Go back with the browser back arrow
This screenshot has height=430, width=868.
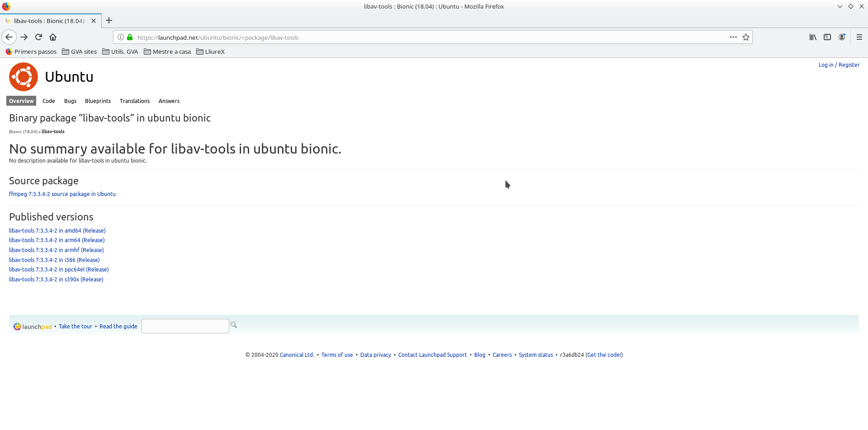click(x=9, y=37)
